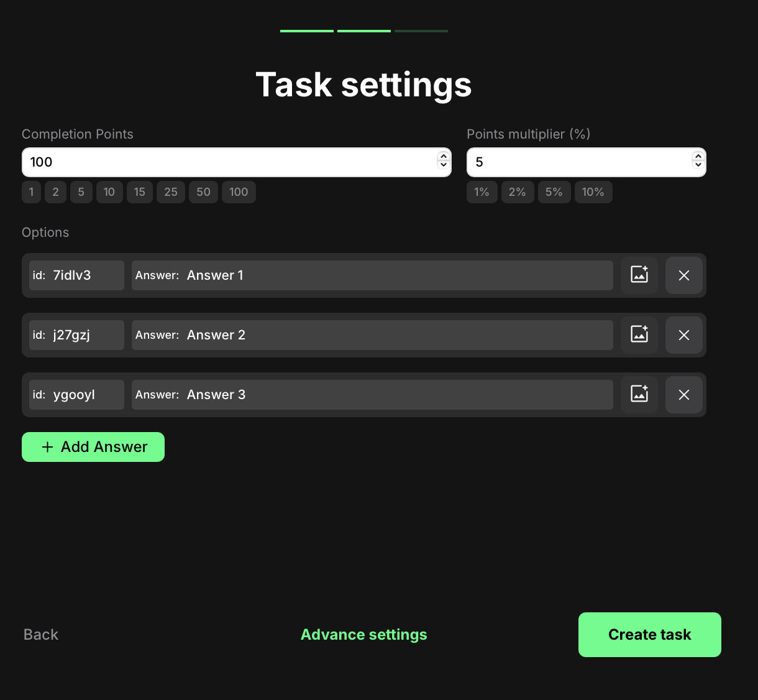Decrement Completion Points with down arrow
Image resolution: width=758 pixels, height=700 pixels.
click(x=443, y=165)
